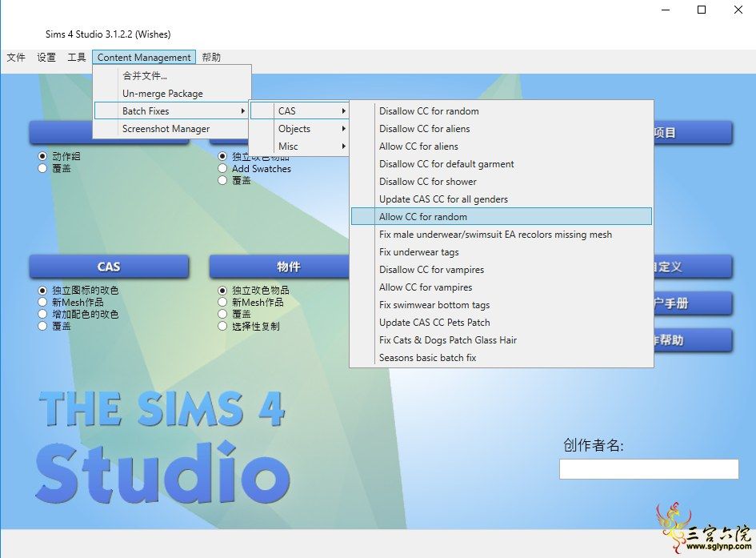The image size is (756, 558).
Task: Open the 工具 menu
Action: point(76,58)
